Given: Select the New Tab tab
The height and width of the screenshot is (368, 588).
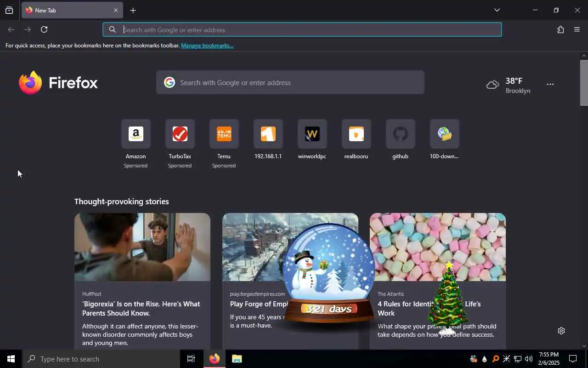Looking at the screenshot, I should click(x=72, y=10).
